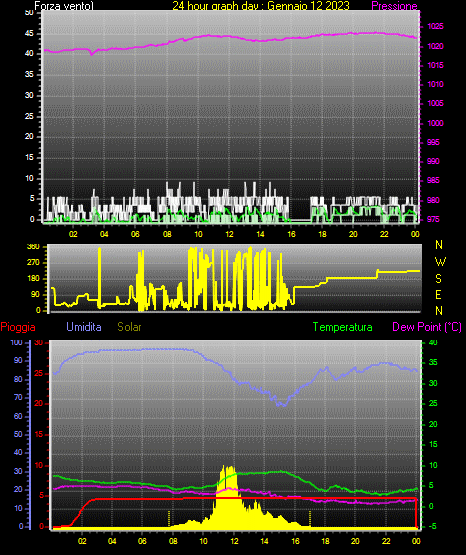466x555 pixels.
Task: Click the W wind direction letter
Action: coord(440,262)
